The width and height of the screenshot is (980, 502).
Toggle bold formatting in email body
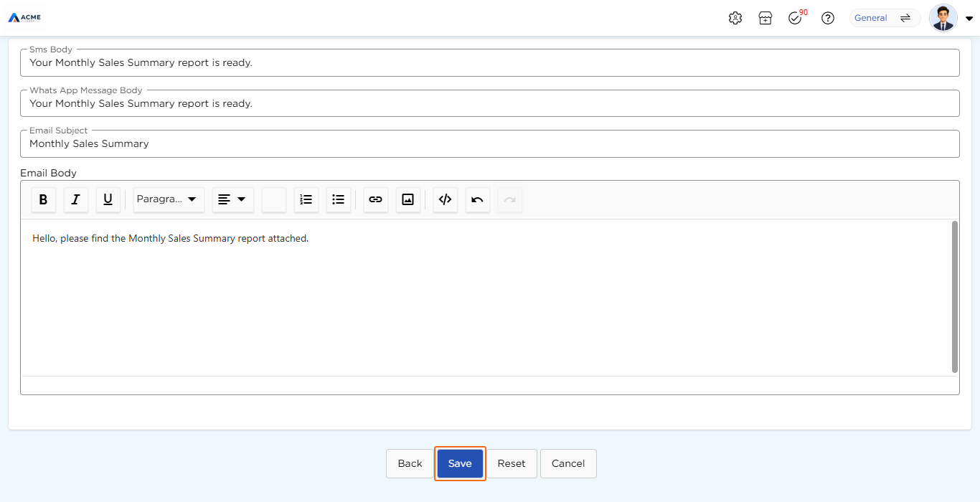pyautogui.click(x=43, y=200)
